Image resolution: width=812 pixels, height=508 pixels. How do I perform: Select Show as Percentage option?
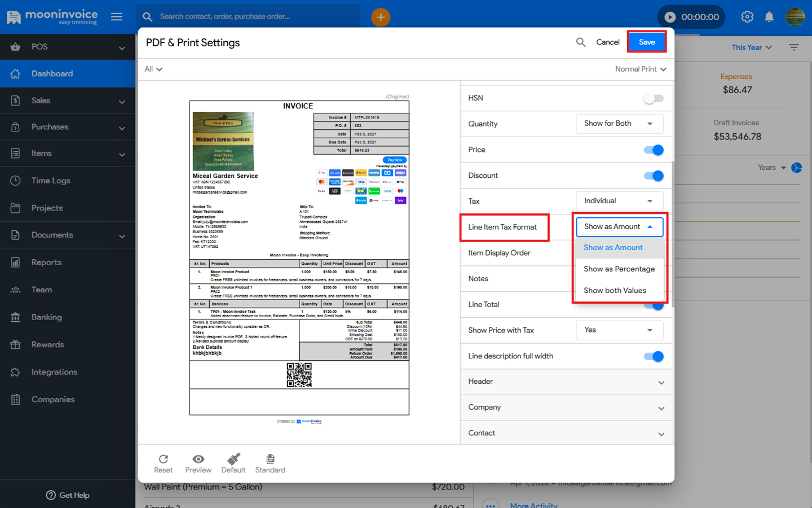[x=619, y=269]
